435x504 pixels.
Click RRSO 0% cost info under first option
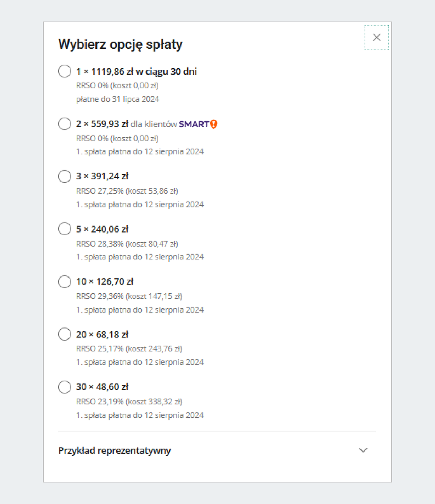(x=117, y=85)
